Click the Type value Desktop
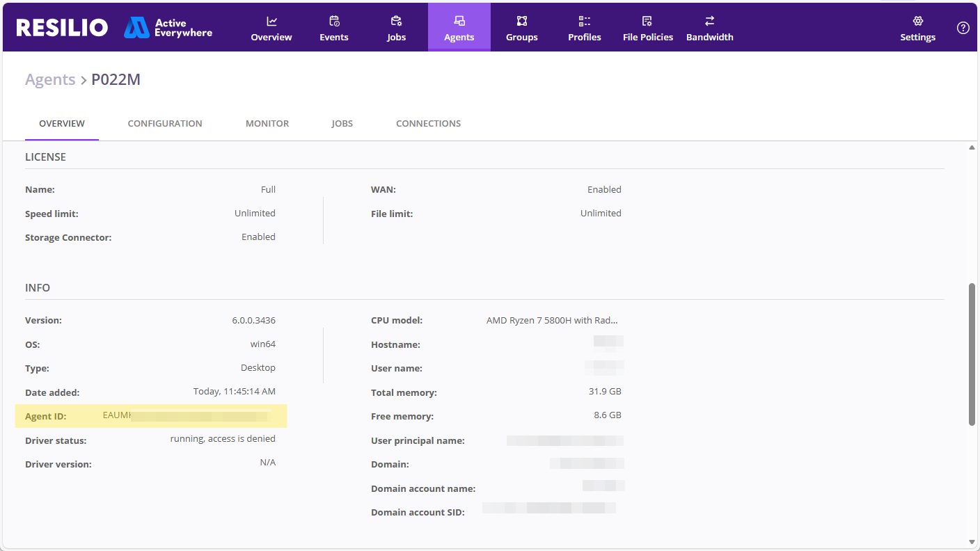The width and height of the screenshot is (980, 551). click(x=258, y=368)
